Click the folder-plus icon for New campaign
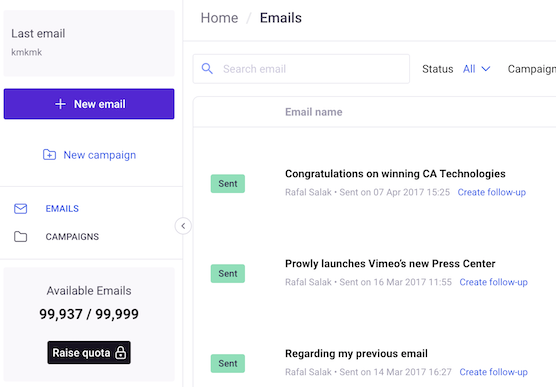 point(49,155)
